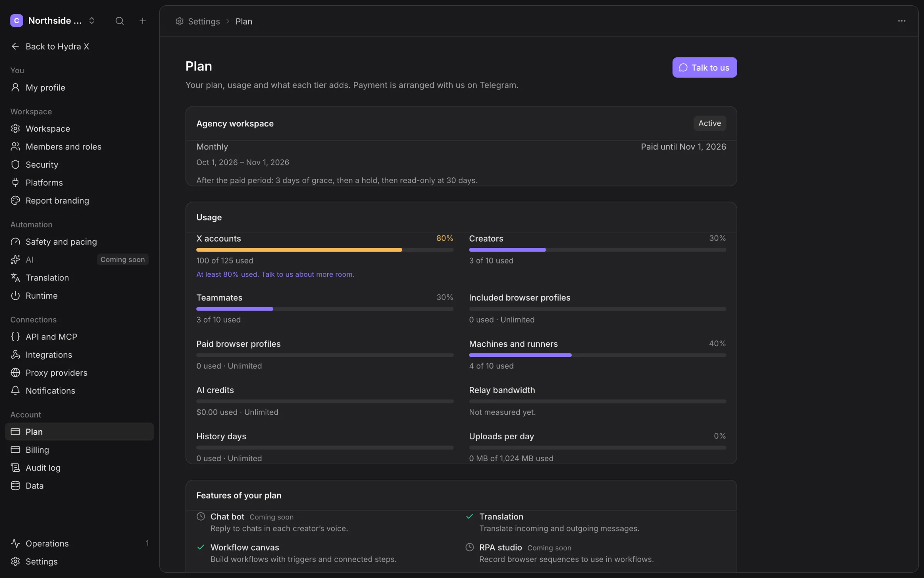Screen dimensions: 924x578
Task: Click the Security shield icon
Action: (x=15, y=165)
